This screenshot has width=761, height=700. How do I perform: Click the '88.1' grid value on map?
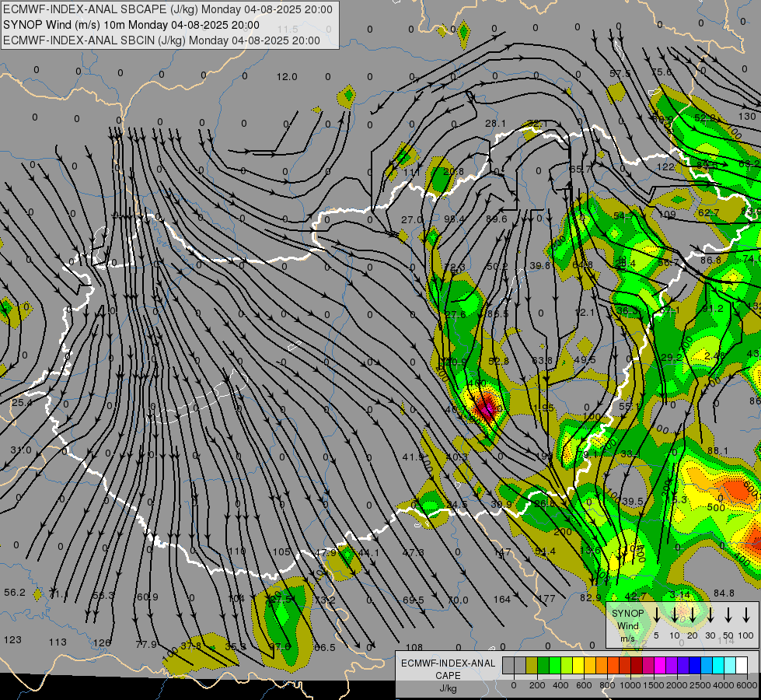point(717,451)
